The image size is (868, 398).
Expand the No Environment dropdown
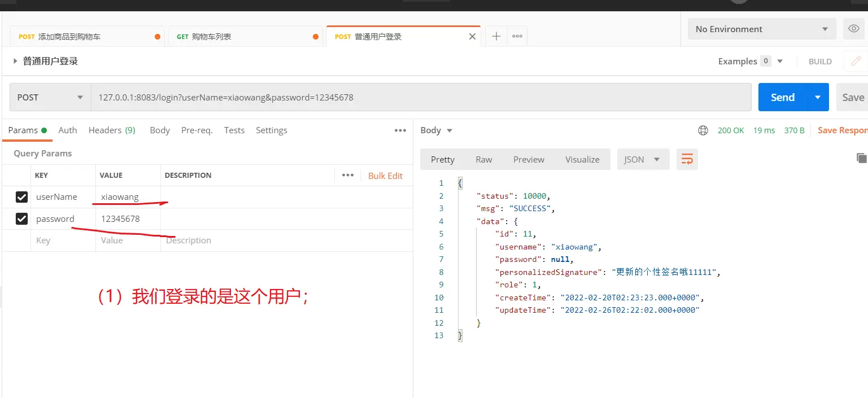(x=761, y=29)
